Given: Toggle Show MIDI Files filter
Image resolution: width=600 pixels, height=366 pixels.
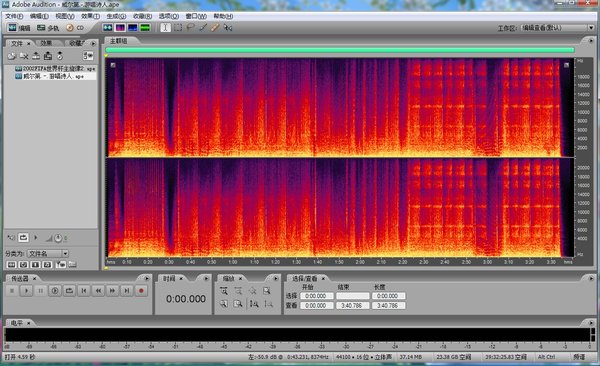Looking at the screenshot, I should [47, 265].
